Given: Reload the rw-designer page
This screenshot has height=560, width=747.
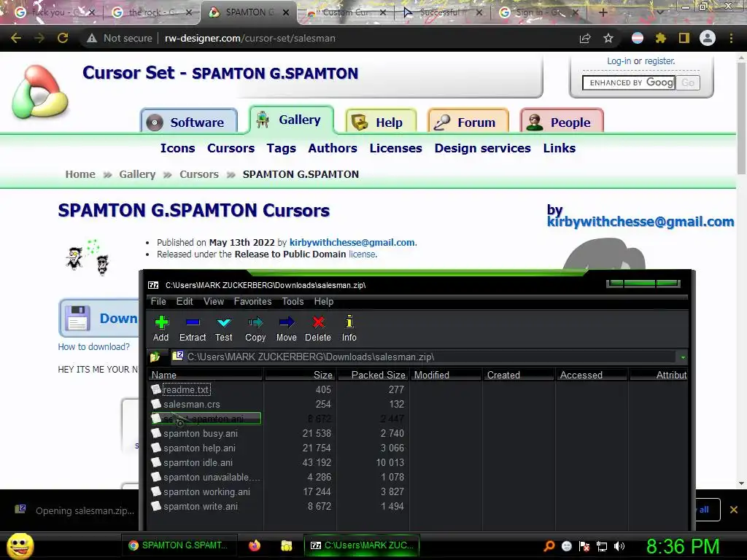Looking at the screenshot, I should click(x=63, y=38).
